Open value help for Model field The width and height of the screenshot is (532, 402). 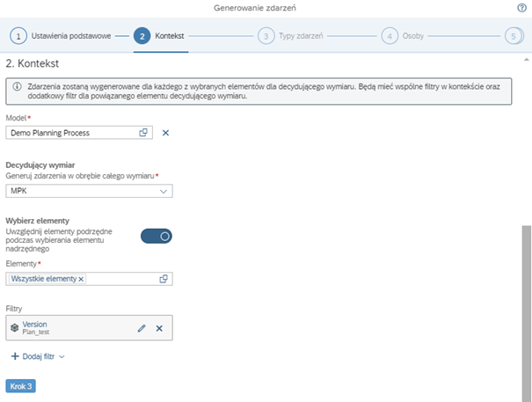[x=143, y=132]
